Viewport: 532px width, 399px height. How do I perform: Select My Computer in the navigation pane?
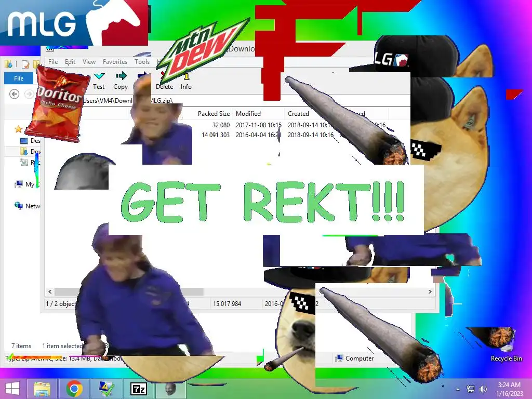[x=27, y=184]
